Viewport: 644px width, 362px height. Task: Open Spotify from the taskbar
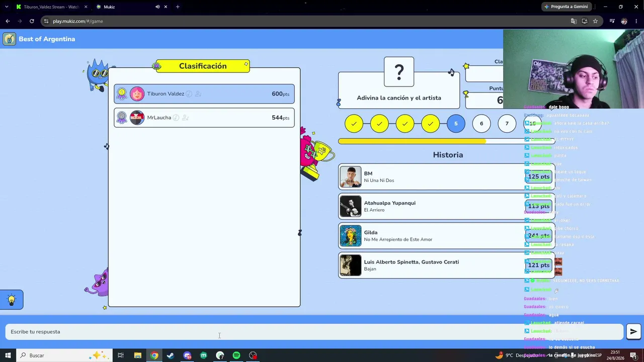point(236,355)
